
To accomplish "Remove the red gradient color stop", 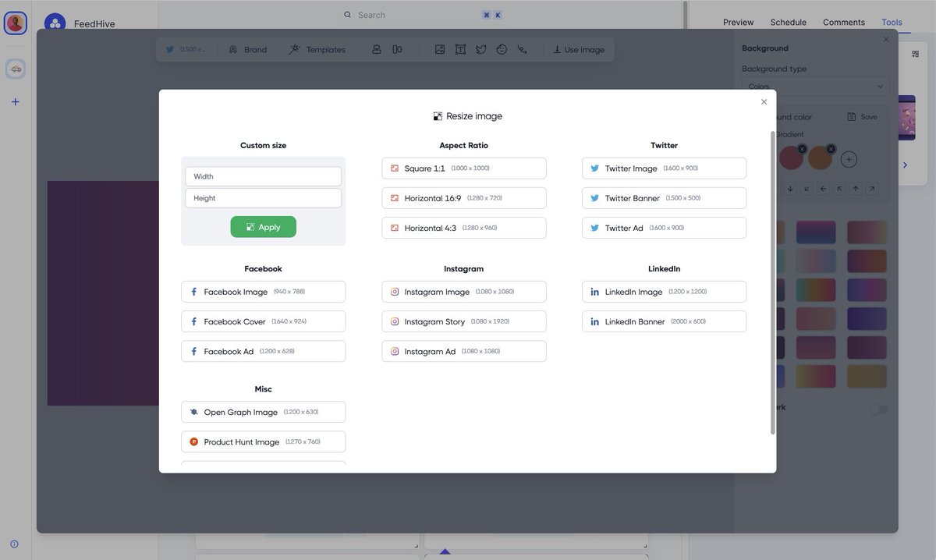I will point(802,149).
